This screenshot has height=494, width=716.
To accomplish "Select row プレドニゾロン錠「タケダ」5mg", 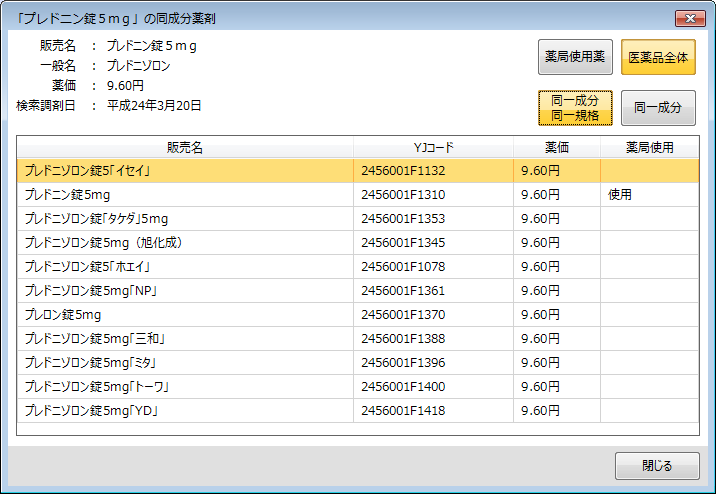I will (358, 219).
